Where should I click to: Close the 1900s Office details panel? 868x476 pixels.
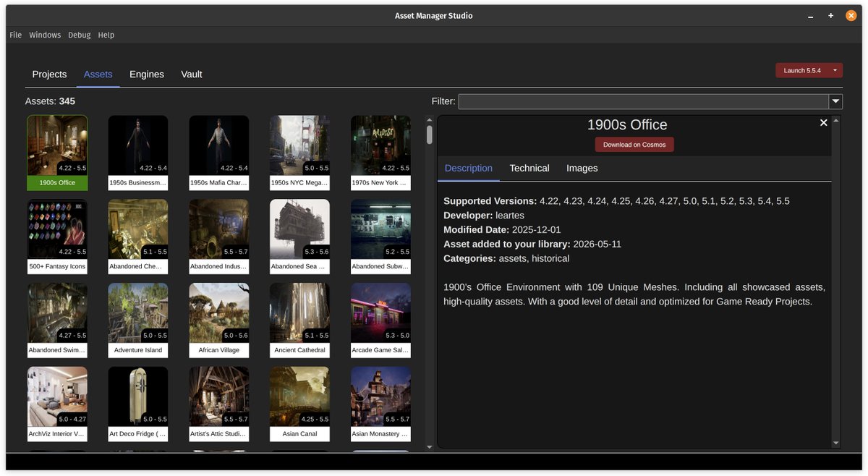pyautogui.click(x=823, y=123)
